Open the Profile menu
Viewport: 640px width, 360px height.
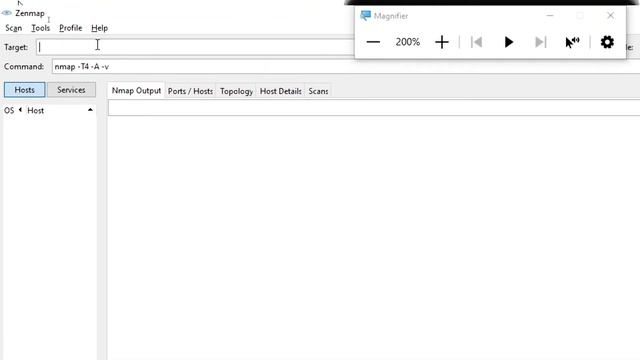click(x=71, y=28)
